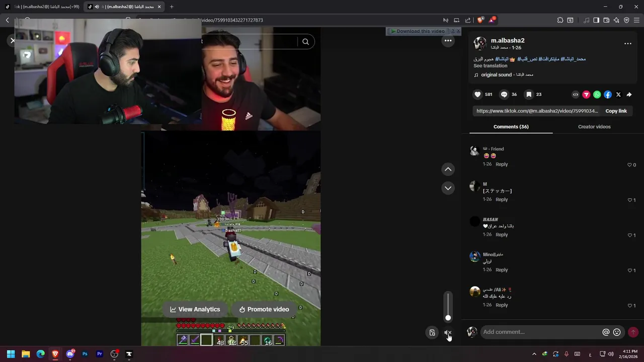Insert a mention with the @ icon
644x362 pixels.
pyautogui.click(x=606, y=332)
